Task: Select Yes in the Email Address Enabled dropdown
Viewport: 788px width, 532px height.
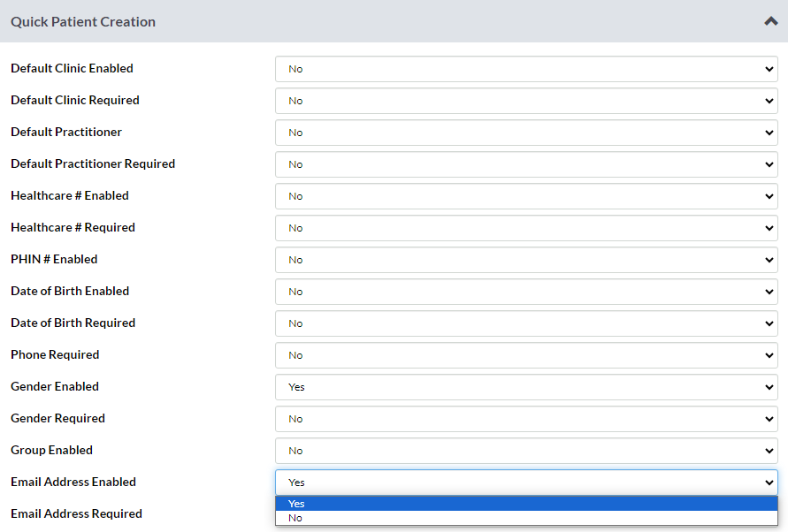Action: click(524, 503)
